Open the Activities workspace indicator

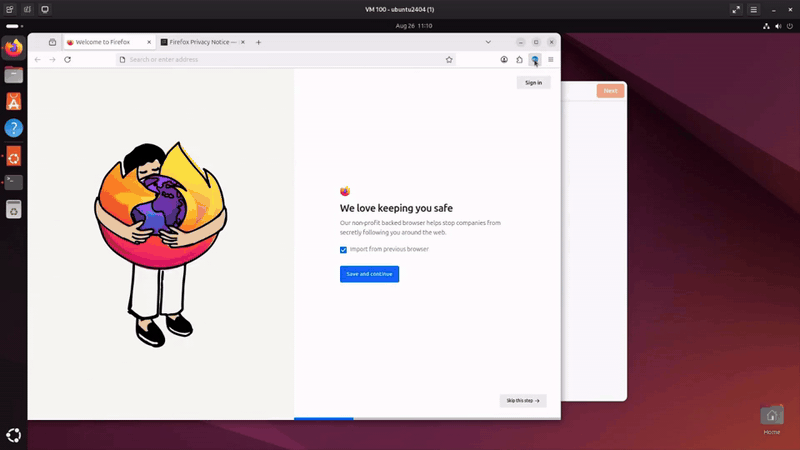[14, 26]
